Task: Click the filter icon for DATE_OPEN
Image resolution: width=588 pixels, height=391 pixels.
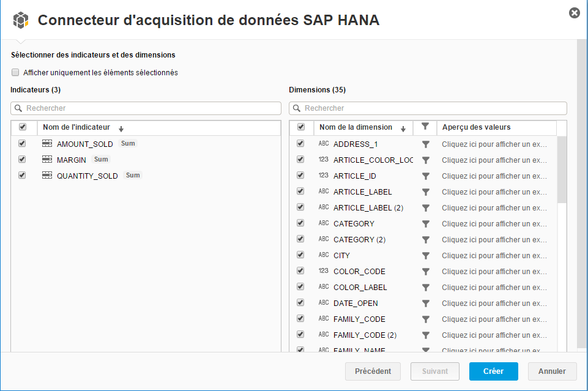Action: pyautogui.click(x=426, y=303)
